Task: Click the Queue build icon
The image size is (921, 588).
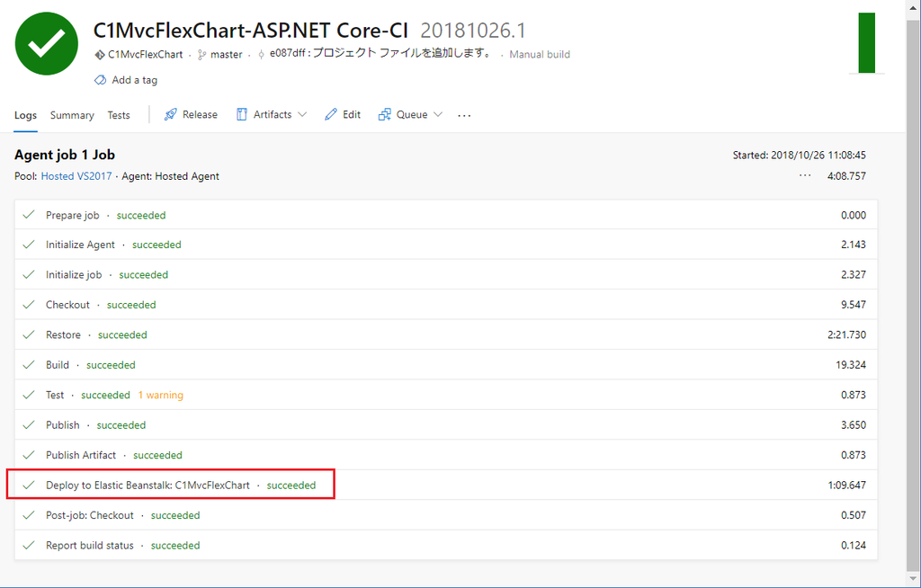Action: [385, 114]
